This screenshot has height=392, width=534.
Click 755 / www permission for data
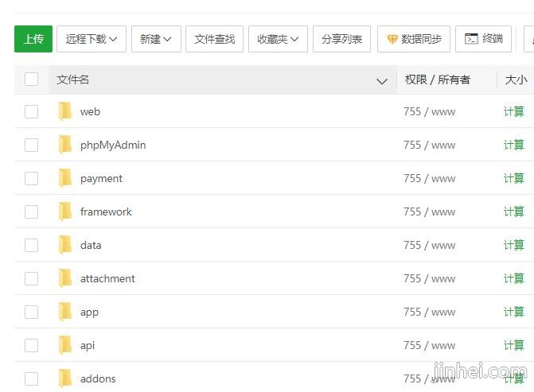point(430,245)
